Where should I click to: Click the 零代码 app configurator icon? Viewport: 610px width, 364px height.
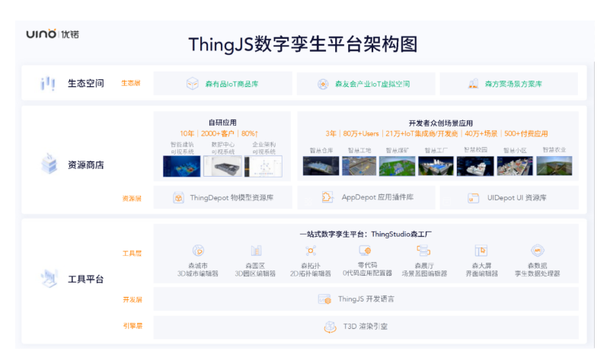365,251
